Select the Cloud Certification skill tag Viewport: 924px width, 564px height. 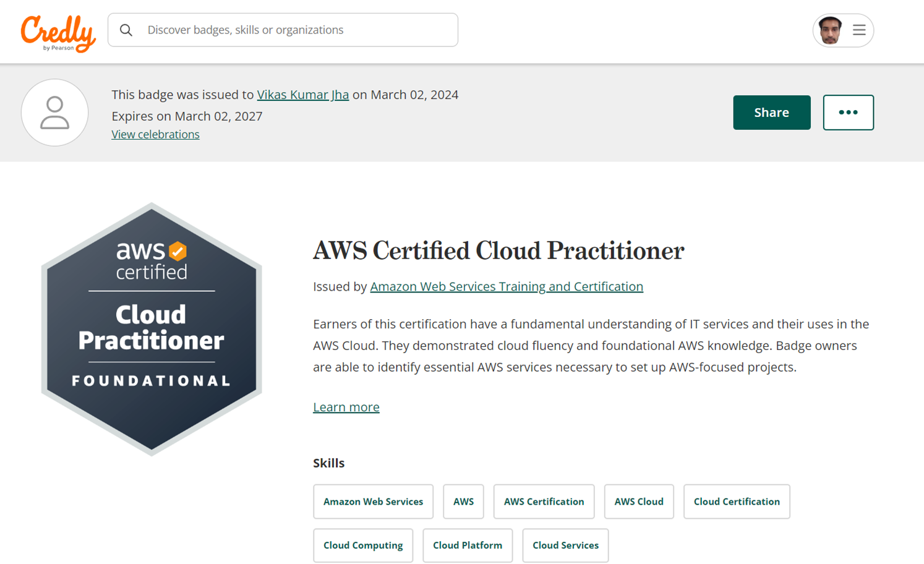(x=736, y=502)
